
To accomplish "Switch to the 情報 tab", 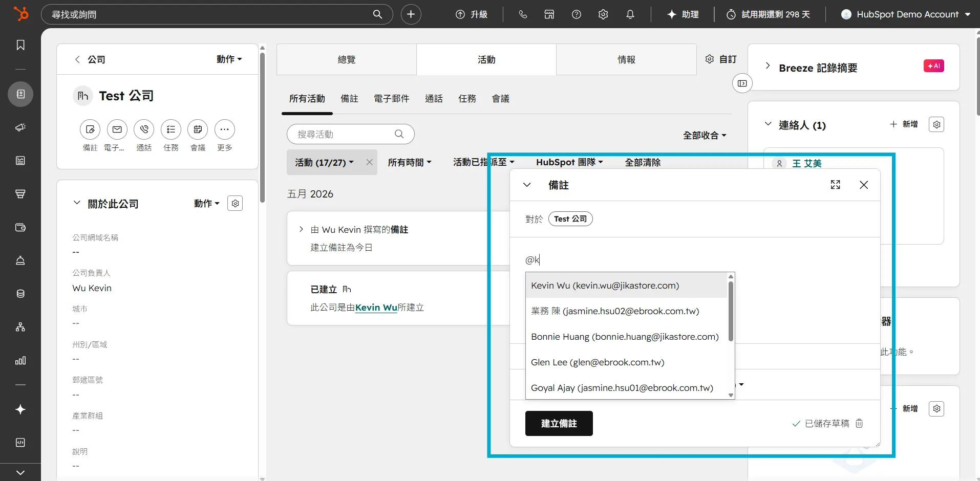I will click(x=626, y=59).
